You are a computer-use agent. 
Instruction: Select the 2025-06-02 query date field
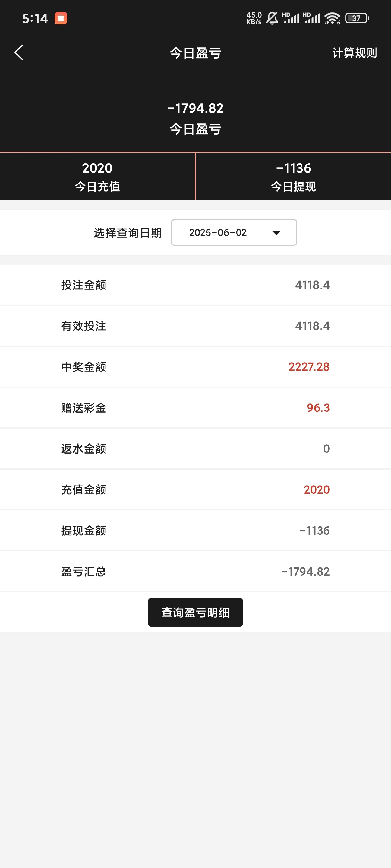218,233
